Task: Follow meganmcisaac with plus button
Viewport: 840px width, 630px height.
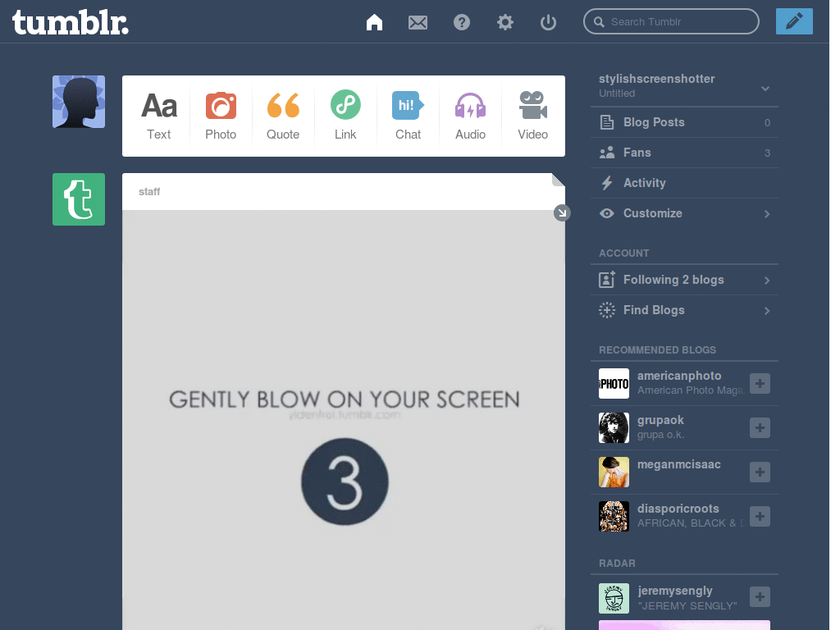Action: [x=760, y=472]
